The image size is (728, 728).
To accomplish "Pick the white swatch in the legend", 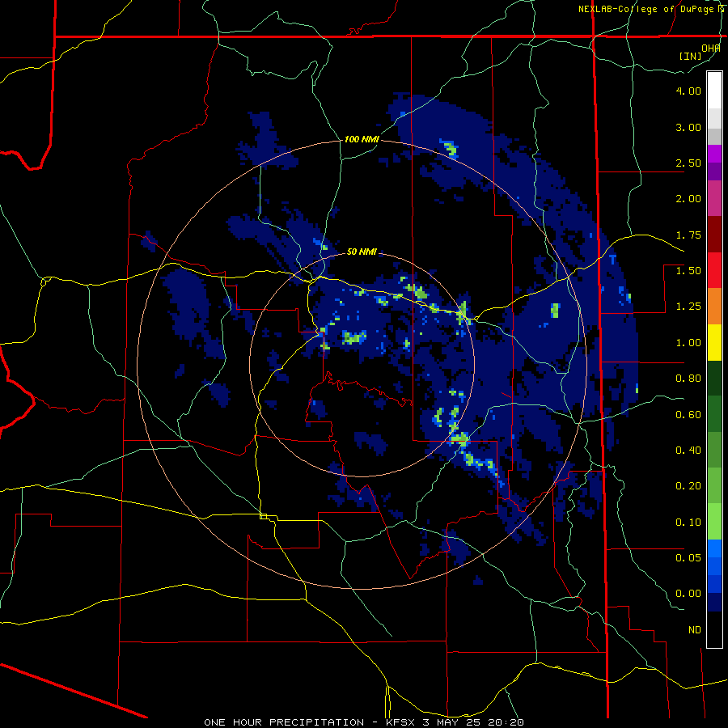I will (x=714, y=90).
